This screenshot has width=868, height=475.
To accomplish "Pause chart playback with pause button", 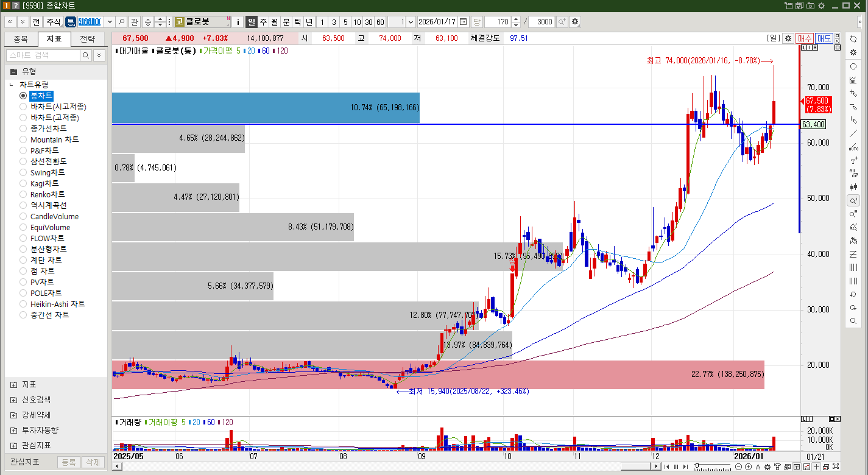I will [676, 467].
